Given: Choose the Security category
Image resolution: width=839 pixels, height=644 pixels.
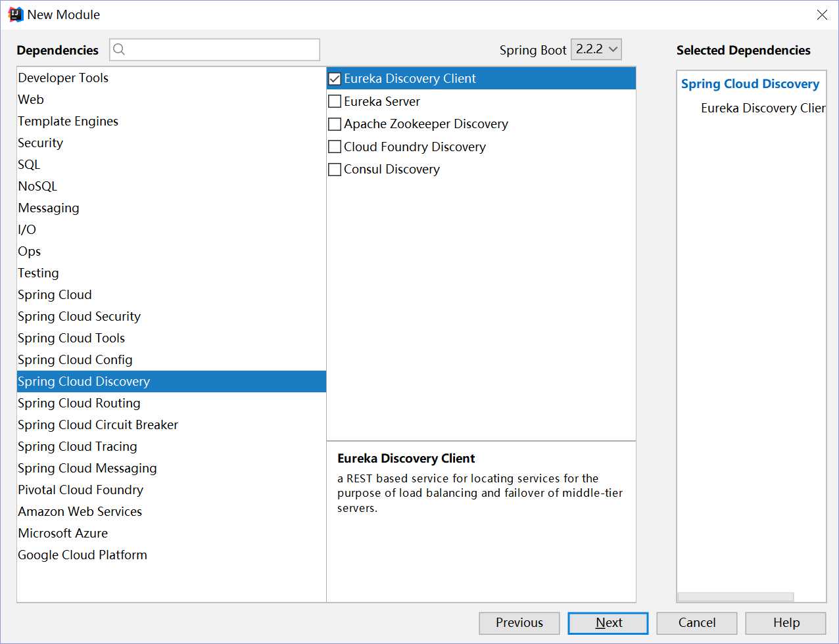Looking at the screenshot, I should 172,143.
